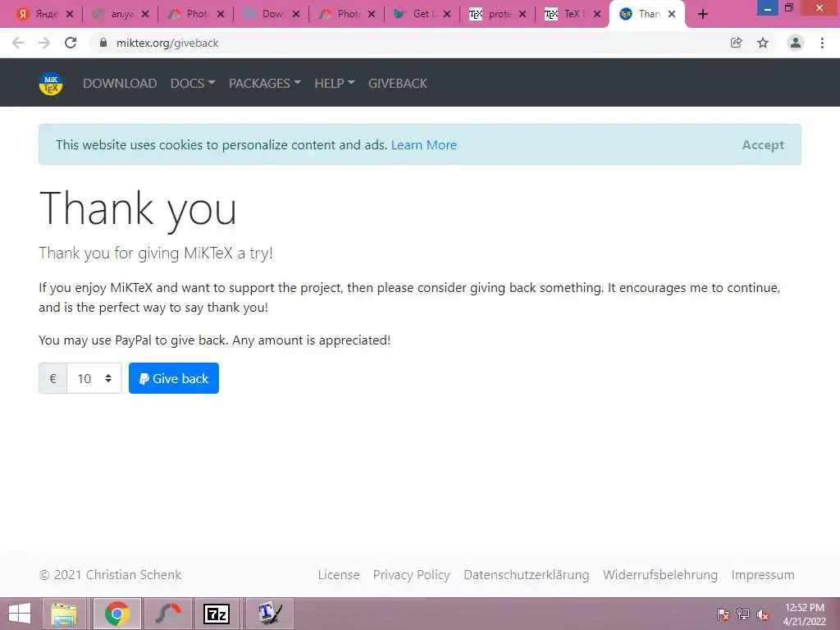Open Chrome three-dot menu
The width and height of the screenshot is (840, 630).
point(822,43)
